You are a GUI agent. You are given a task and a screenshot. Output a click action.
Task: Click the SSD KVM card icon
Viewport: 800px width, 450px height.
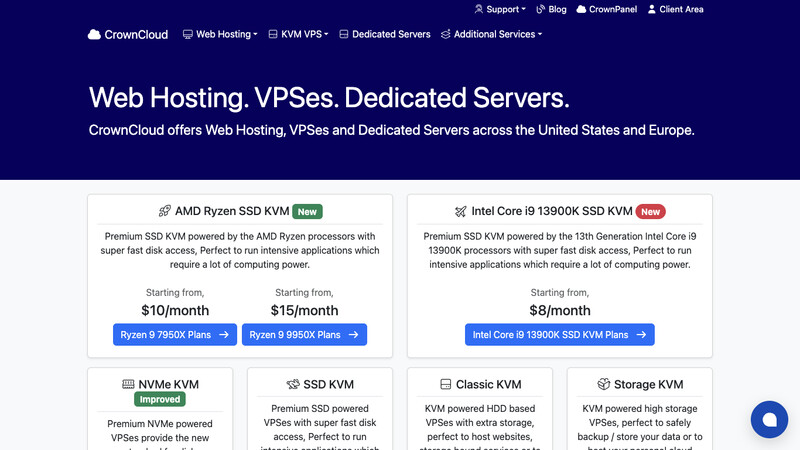(293, 384)
